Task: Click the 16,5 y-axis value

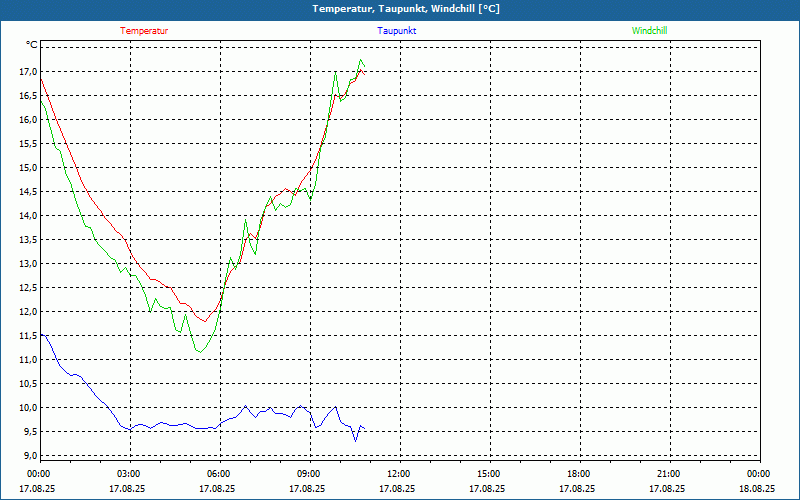Action: (x=28, y=95)
